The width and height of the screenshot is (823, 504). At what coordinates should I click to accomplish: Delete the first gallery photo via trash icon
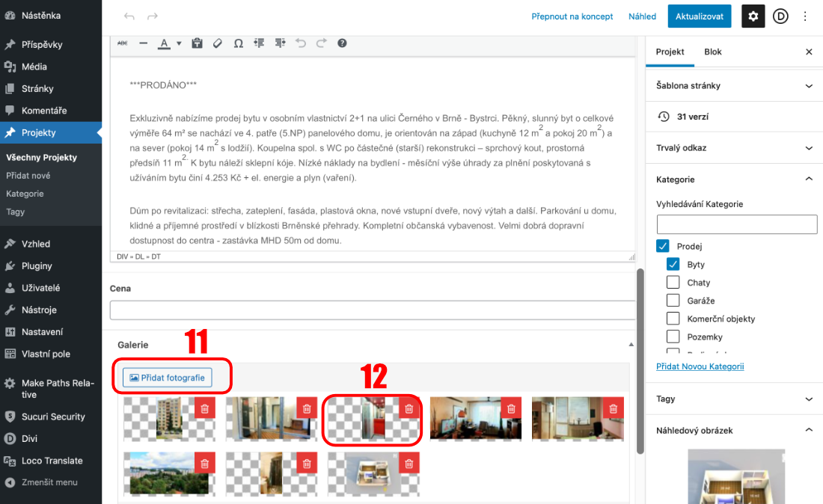(204, 408)
